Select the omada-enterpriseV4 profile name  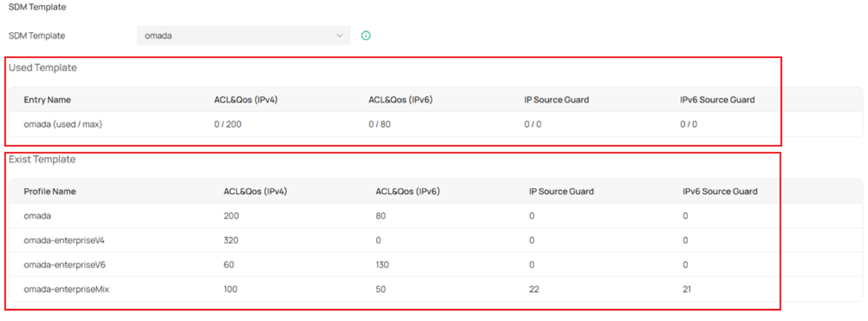point(64,241)
